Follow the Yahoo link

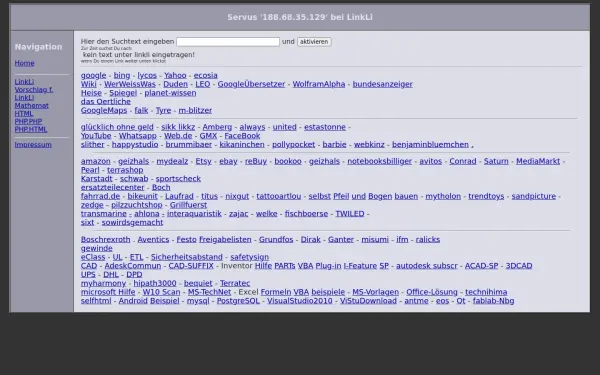pyautogui.click(x=175, y=75)
